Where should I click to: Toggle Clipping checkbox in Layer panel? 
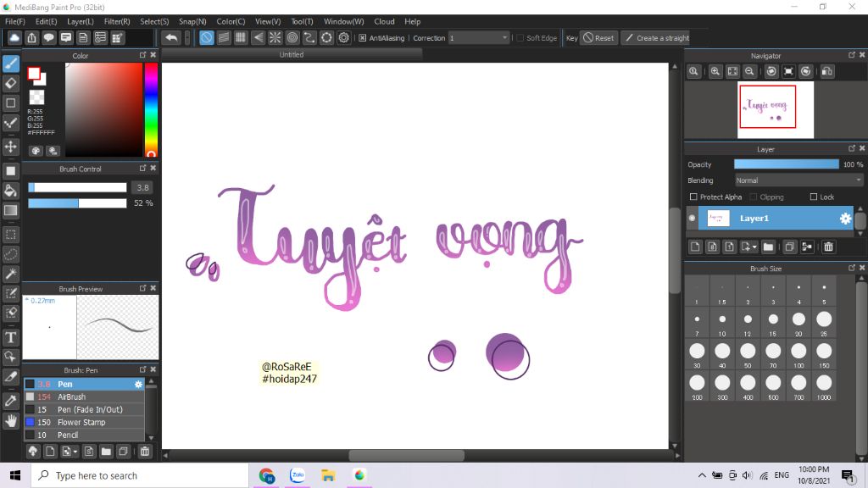click(753, 197)
